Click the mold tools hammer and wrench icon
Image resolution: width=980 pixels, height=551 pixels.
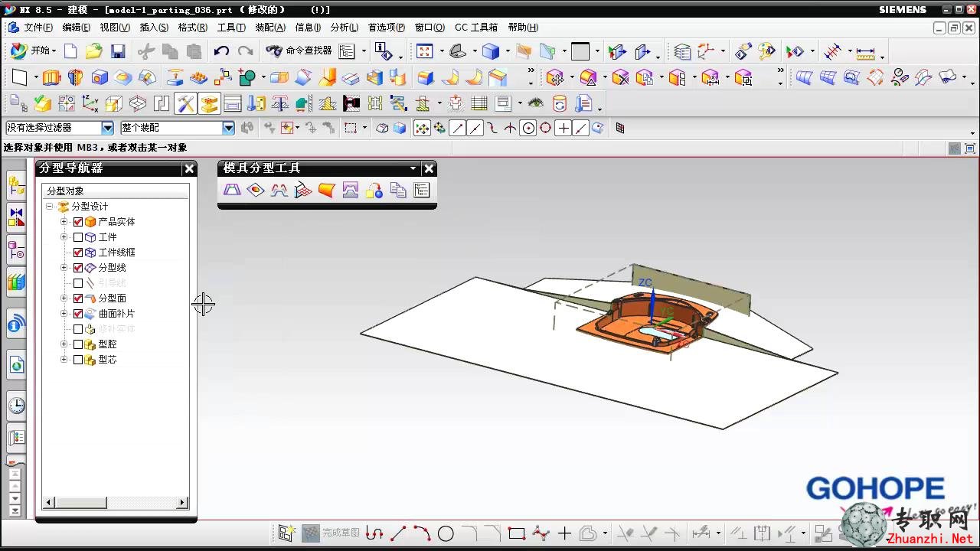pyautogui.click(x=185, y=103)
